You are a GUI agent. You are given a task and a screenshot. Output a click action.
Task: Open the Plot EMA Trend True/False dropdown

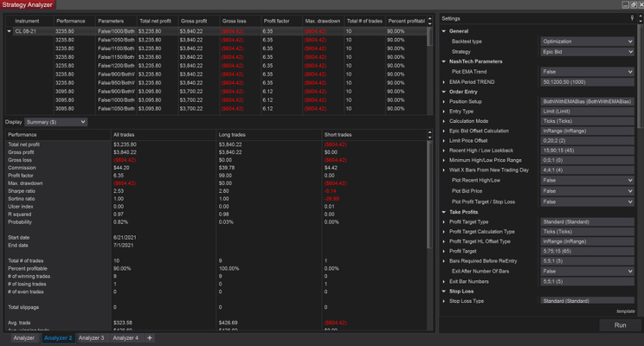tap(588, 72)
